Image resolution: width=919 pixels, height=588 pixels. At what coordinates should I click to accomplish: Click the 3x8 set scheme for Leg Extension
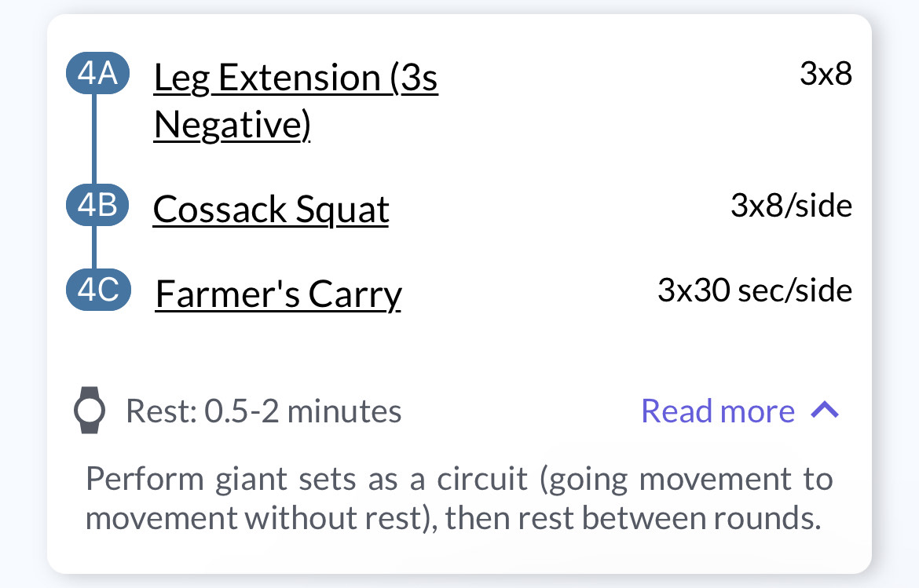(x=826, y=74)
